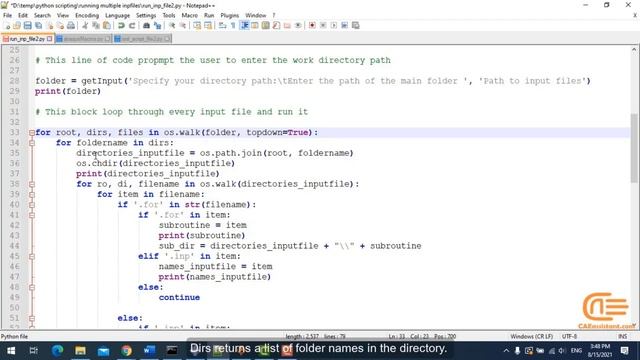This screenshot has height=360, width=640.
Task: Save the current file with the toolbar
Action: click(27, 25)
